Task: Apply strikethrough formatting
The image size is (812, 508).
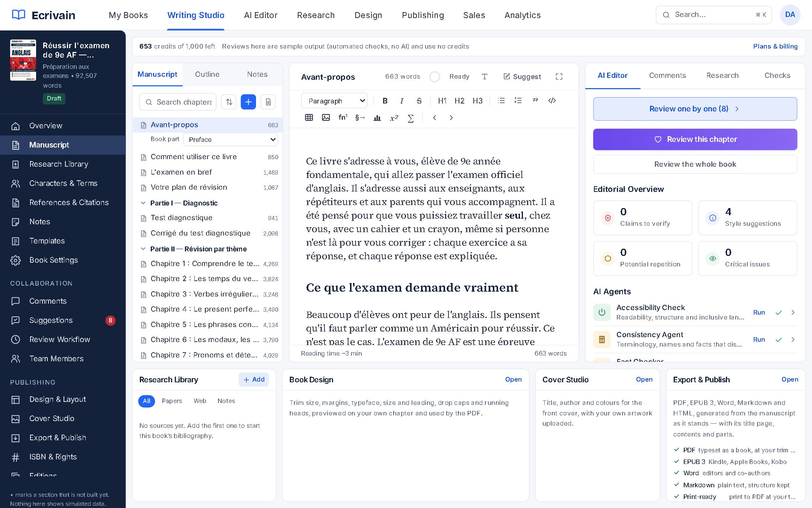Action: (419, 101)
